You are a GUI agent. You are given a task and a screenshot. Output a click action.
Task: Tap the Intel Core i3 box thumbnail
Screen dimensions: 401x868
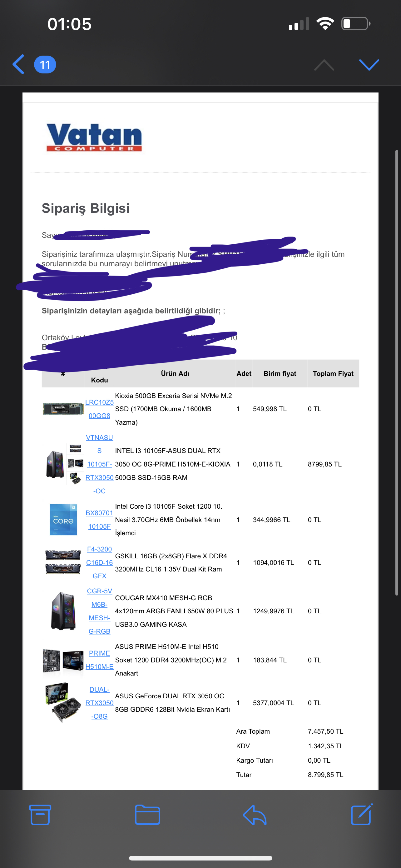63,519
